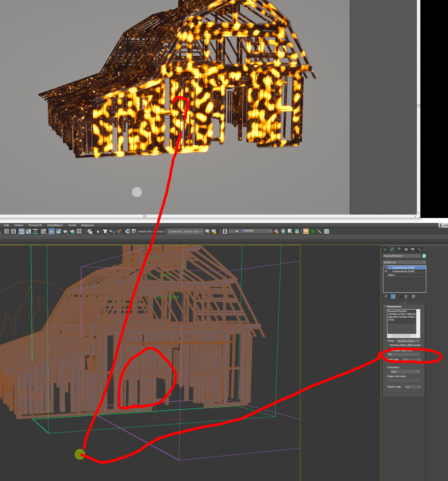
Task: Toggle OctaneParticle (WSM) modifier visibility eye
Action: 386,268
